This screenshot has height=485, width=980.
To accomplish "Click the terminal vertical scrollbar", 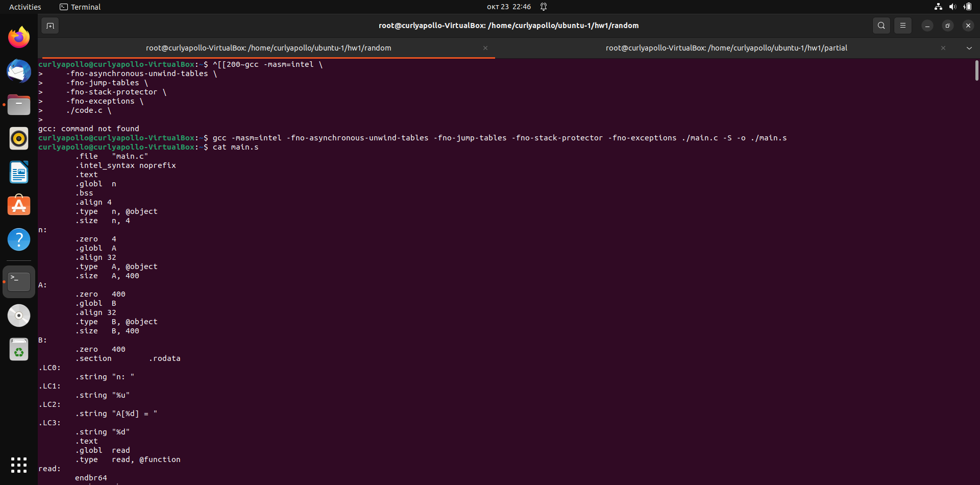I will [976, 70].
